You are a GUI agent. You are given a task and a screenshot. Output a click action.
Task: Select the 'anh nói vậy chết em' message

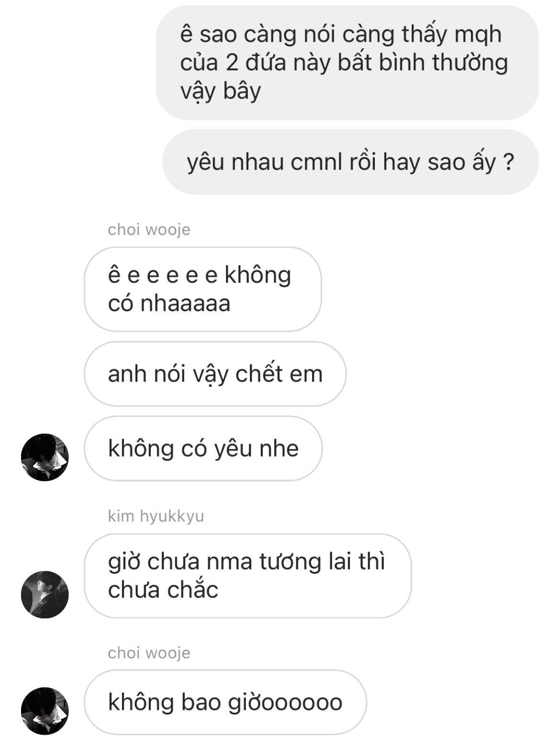(215, 374)
